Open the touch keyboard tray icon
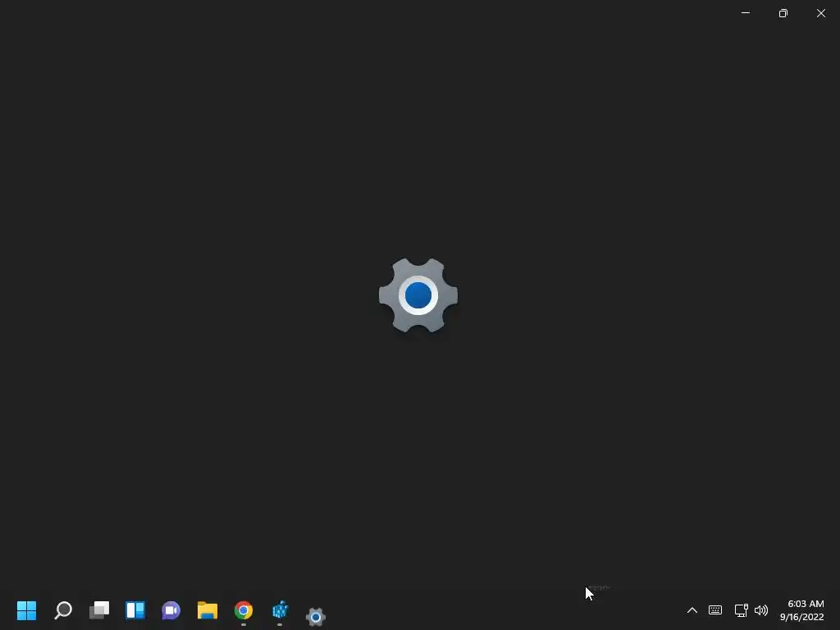 point(715,610)
